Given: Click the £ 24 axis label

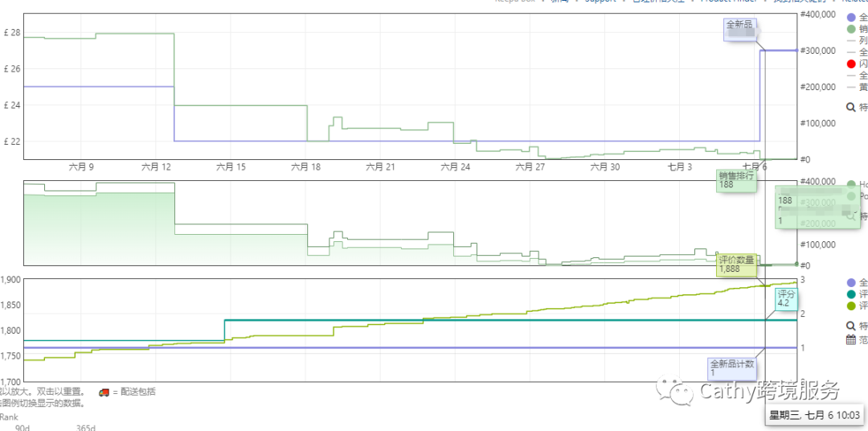Looking at the screenshot, I should [11, 105].
